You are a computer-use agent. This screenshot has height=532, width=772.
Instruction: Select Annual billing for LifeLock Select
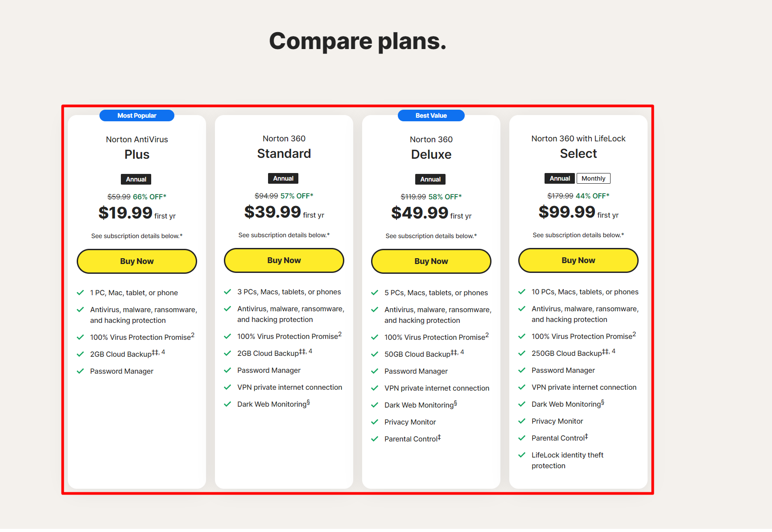point(559,178)
